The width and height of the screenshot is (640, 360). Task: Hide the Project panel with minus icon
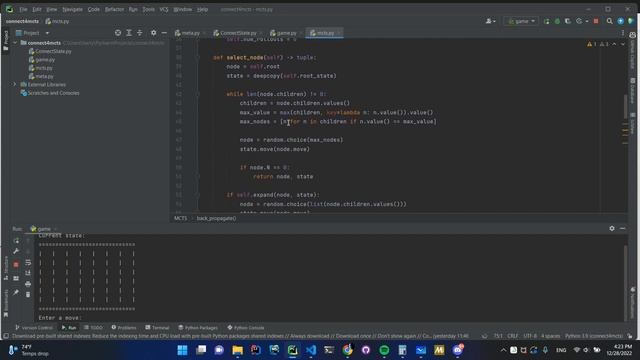(x=164, y=33)
